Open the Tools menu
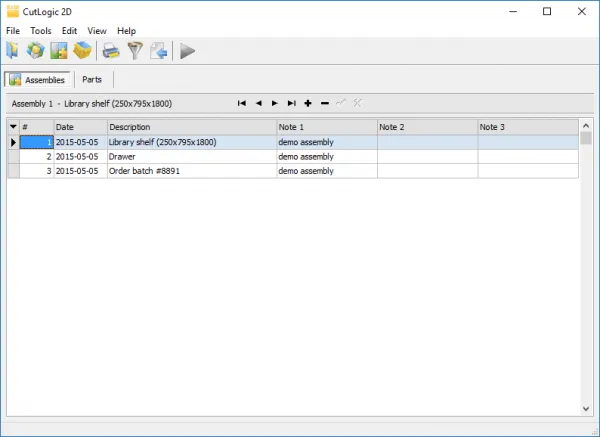The image size is (600, 437). click(41, 31)
